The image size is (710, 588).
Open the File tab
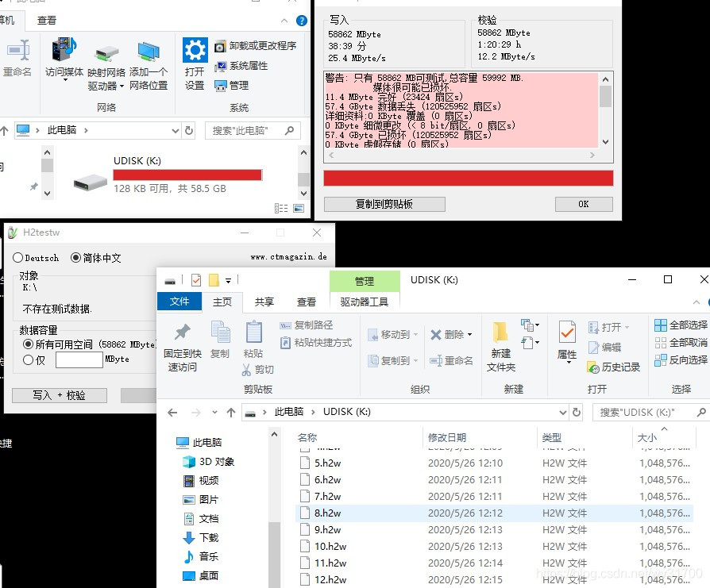[x=179, y=302]
